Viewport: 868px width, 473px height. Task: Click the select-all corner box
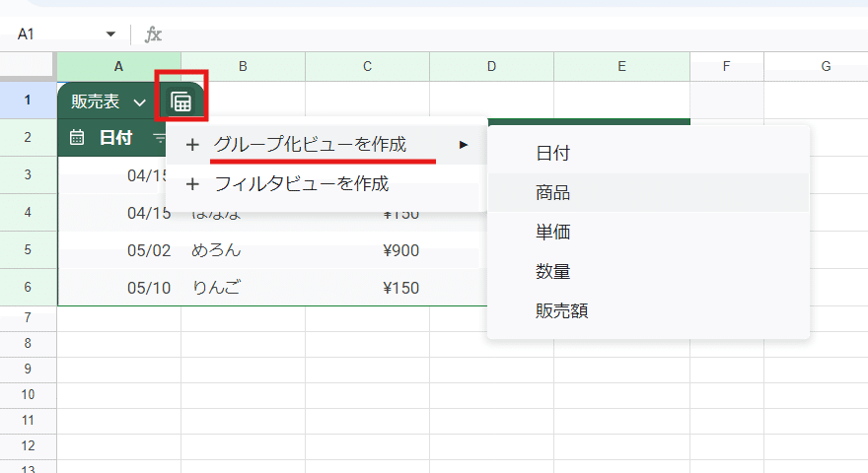coord(28,66)
